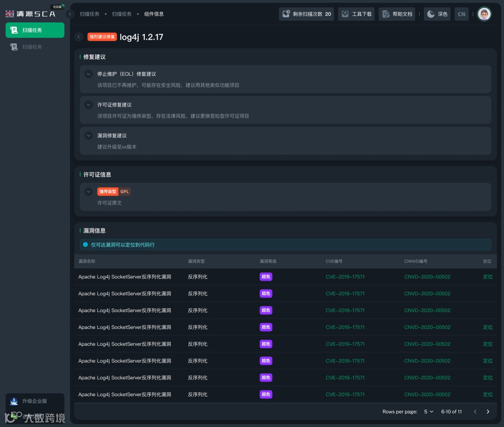This screenshot has width=504, height=427.
Task: Collapse the sidebar with the arrow button
Action: click(x=70, y=14)
